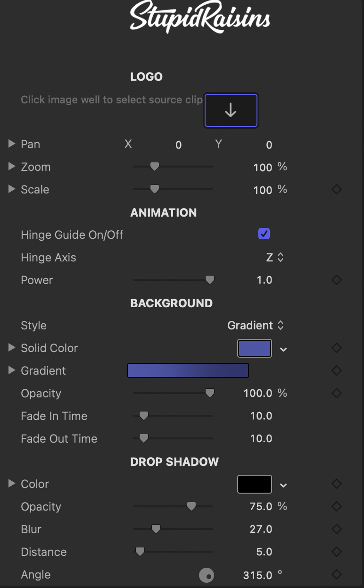Expand the Gradient editor disclosure triangle
The width and height of the screenshot is (364, 588).
[12, 370]
